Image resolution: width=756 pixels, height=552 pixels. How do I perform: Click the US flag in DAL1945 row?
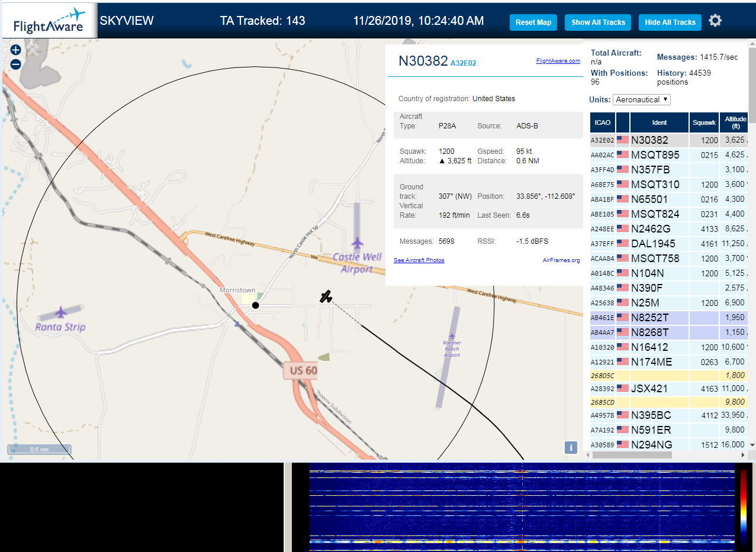[x=623, y=243]
